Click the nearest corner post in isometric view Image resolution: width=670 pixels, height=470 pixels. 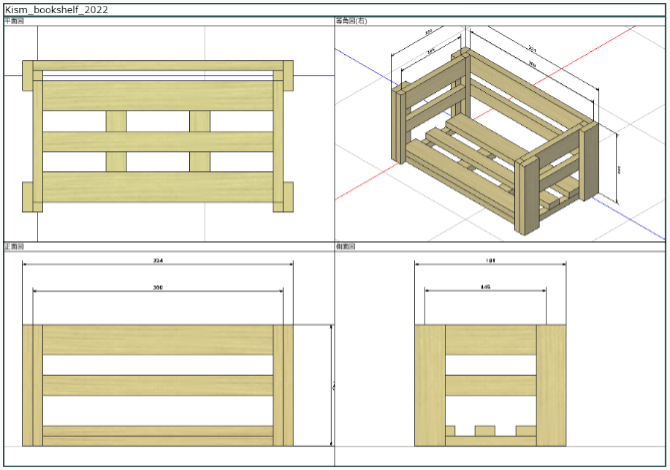pyautogui.click(x=527, y=195)
